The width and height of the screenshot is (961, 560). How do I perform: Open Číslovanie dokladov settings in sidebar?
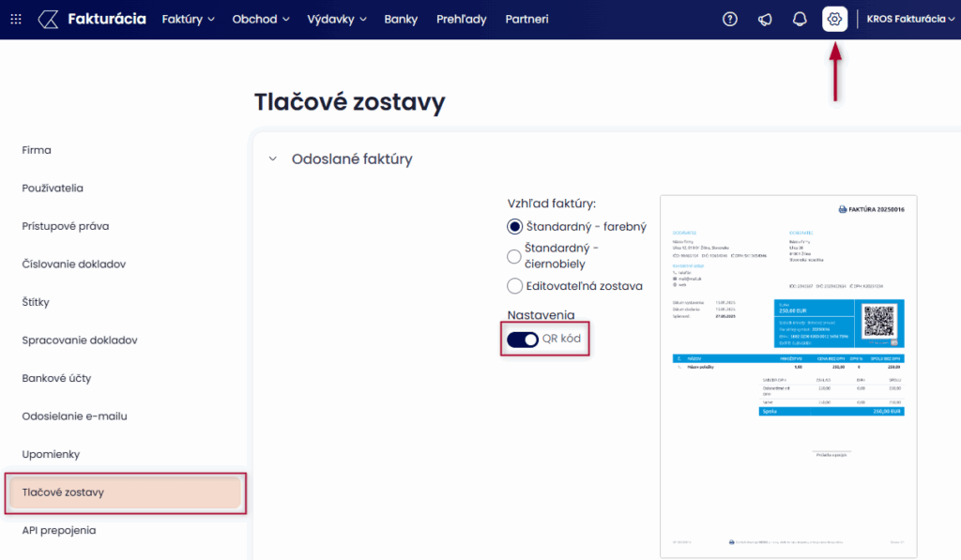(73, 264)
